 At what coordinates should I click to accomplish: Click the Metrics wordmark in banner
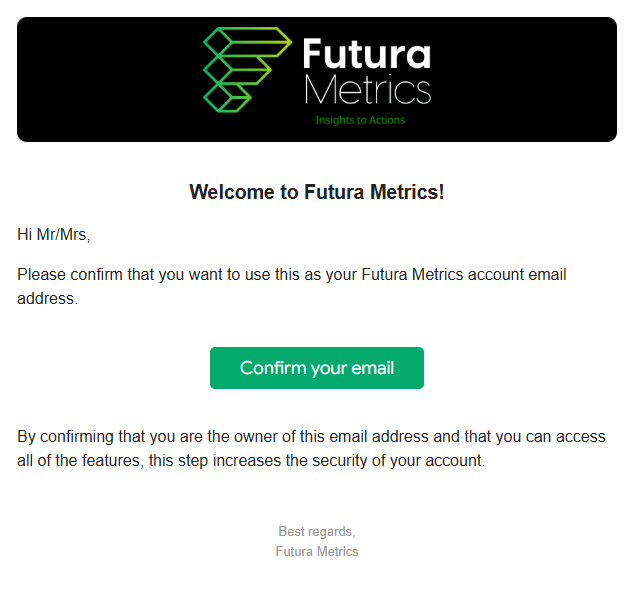[367, 90]
